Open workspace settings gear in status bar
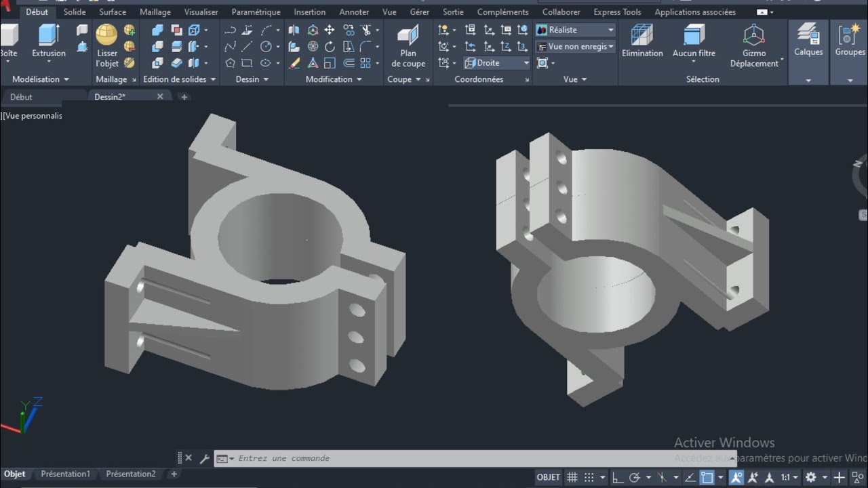The width and height of the screenshot is (868, 488). pyautogui.click(x=811, y=477)
